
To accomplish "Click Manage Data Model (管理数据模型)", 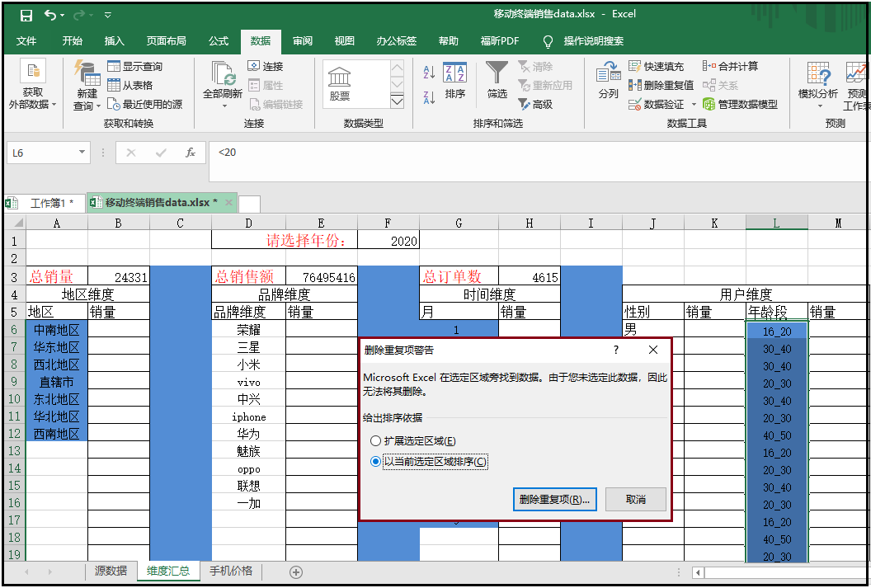I will (740, 105).
